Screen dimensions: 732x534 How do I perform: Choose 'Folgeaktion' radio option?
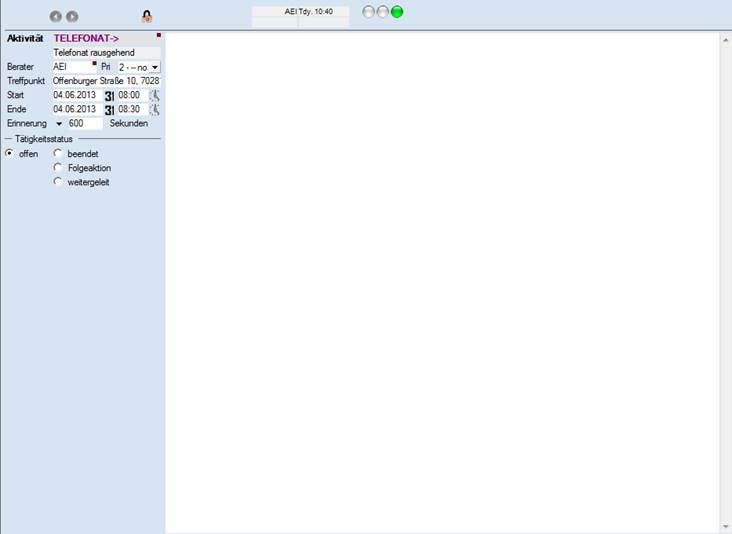pyautogui.click(x=58, y=168)
